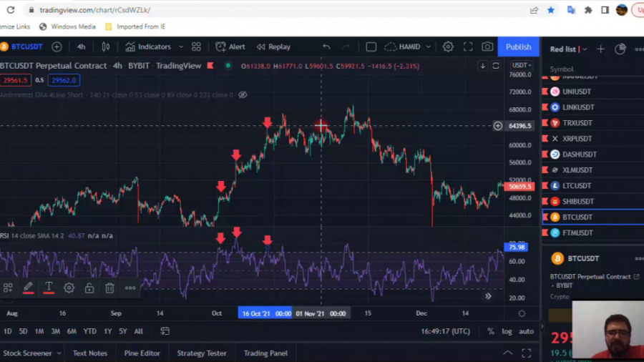644x362 pixels.
Task: Enable auto scale on price axis
Action: (x=526, y=331)
